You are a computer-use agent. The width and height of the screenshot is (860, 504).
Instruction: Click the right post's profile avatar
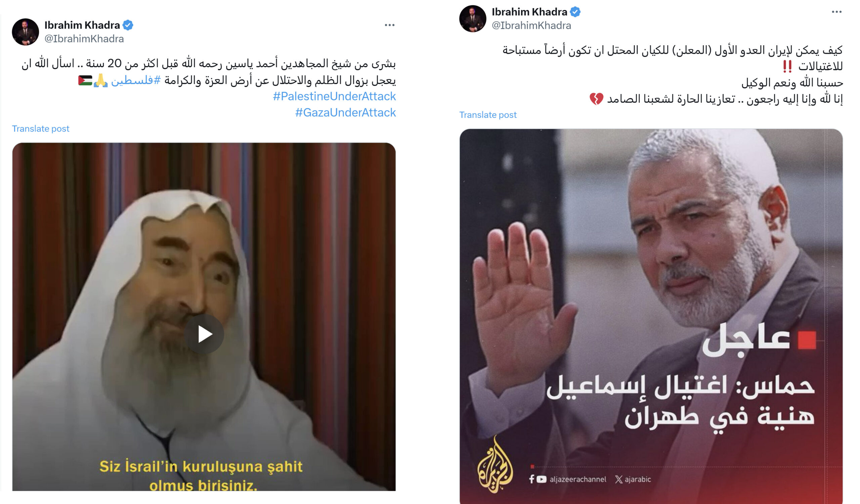[x=473, y=19]
